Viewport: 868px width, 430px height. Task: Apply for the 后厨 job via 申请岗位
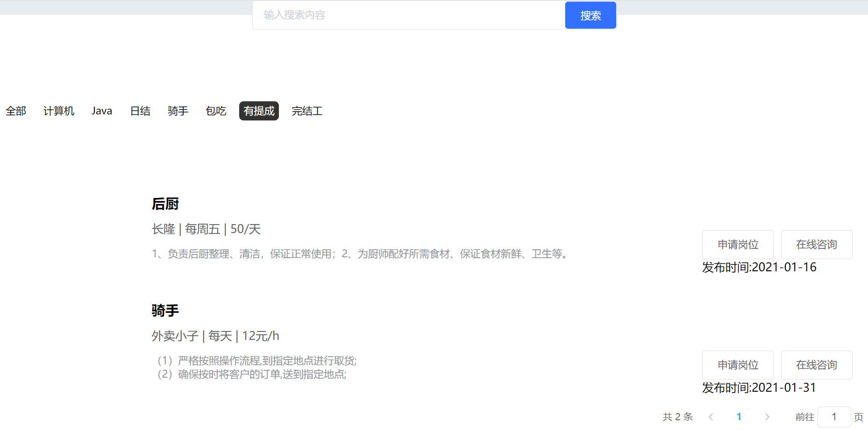coord(738,245)
